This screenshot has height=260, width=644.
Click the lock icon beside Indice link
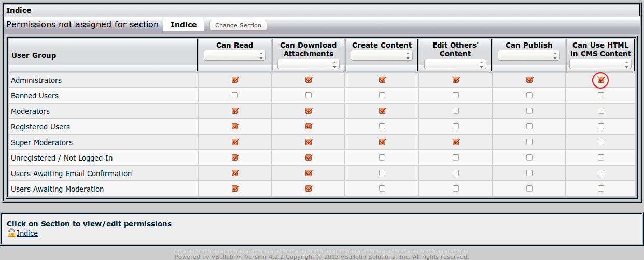11,233
